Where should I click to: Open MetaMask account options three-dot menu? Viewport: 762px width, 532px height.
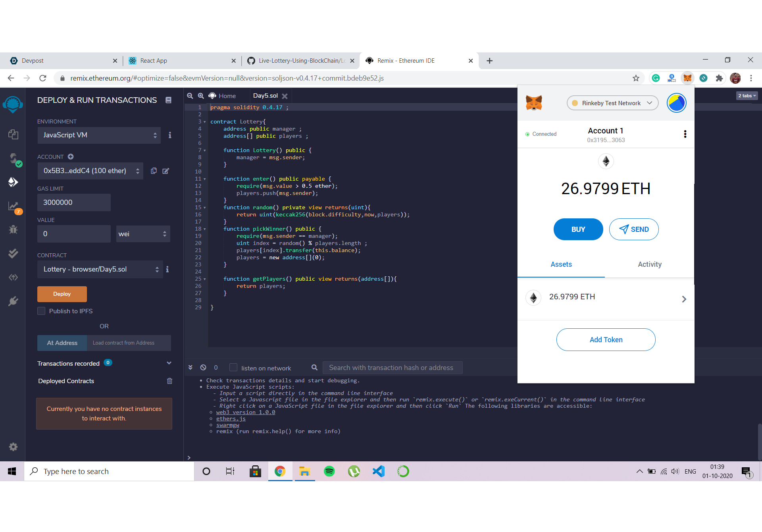[685, 134]
